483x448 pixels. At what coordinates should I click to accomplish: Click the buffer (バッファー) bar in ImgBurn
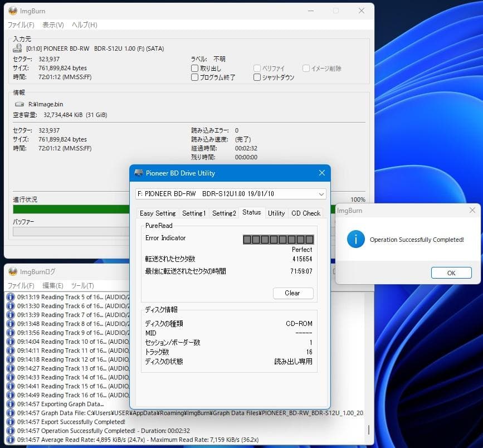[x=71, y=231]
